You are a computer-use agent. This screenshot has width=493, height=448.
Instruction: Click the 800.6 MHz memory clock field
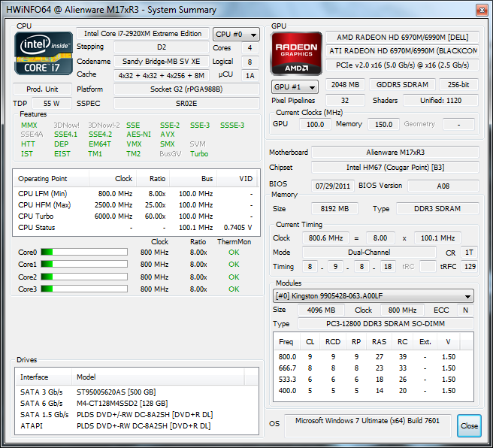click(x=325, y=238)
